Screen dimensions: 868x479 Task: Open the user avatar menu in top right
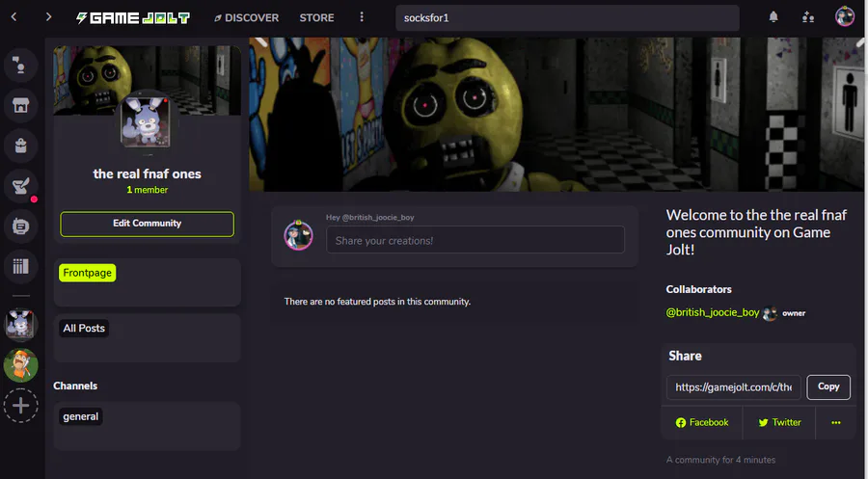coord(845,16)
